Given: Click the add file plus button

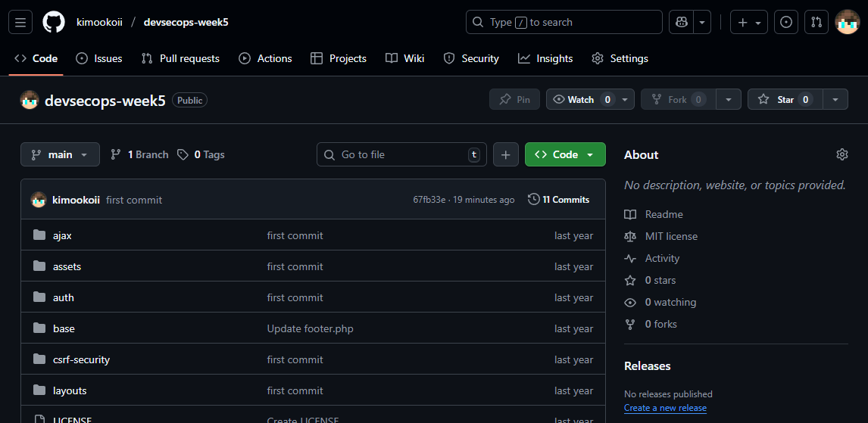Looking at the screenshot, I should coord(506,154).
